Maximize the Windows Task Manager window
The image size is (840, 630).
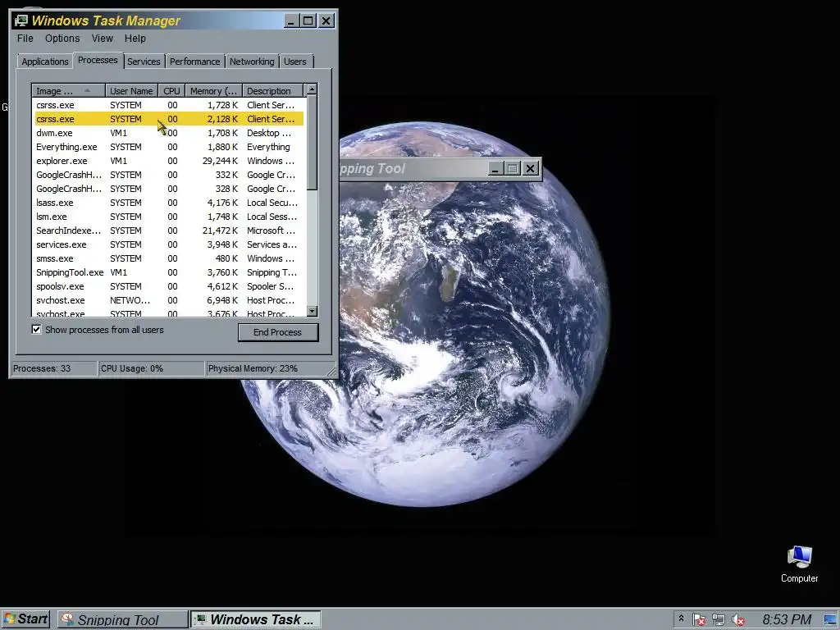[308, 21]
